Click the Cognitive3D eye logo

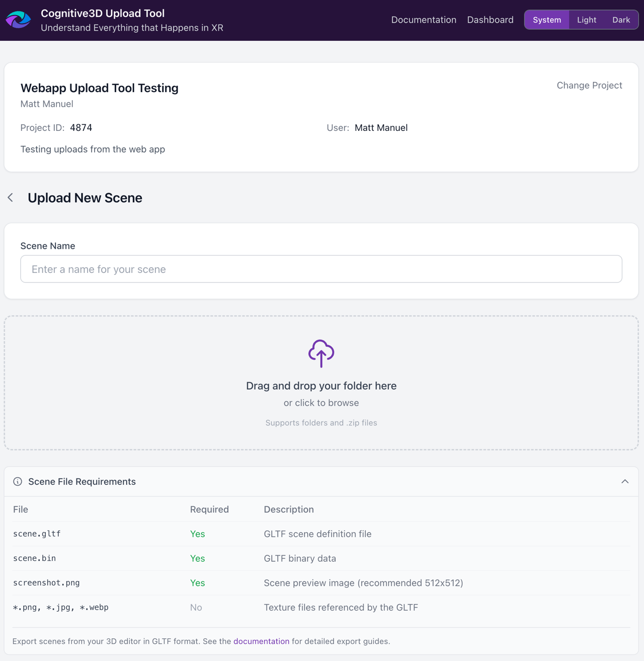coord(18,20)
